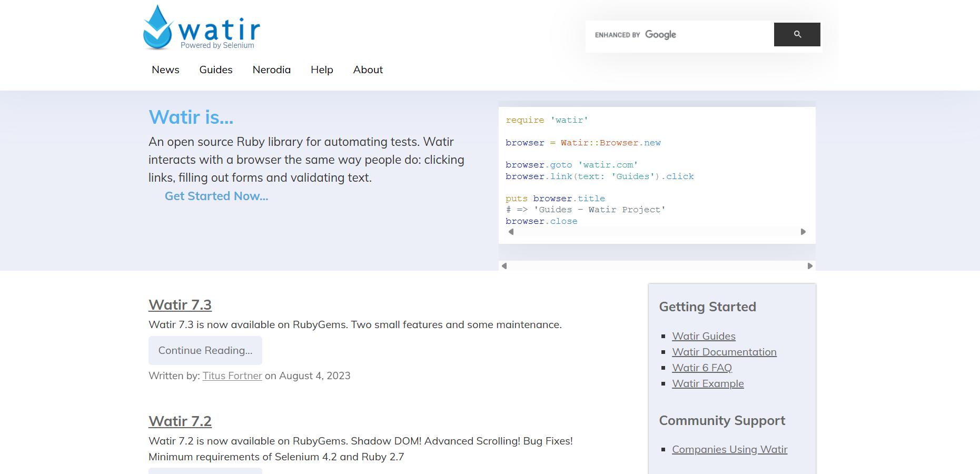Viewport: 980px width, 474px height.
Task: Visit author Titus Fortner's link
Action: tap(232, 376)
